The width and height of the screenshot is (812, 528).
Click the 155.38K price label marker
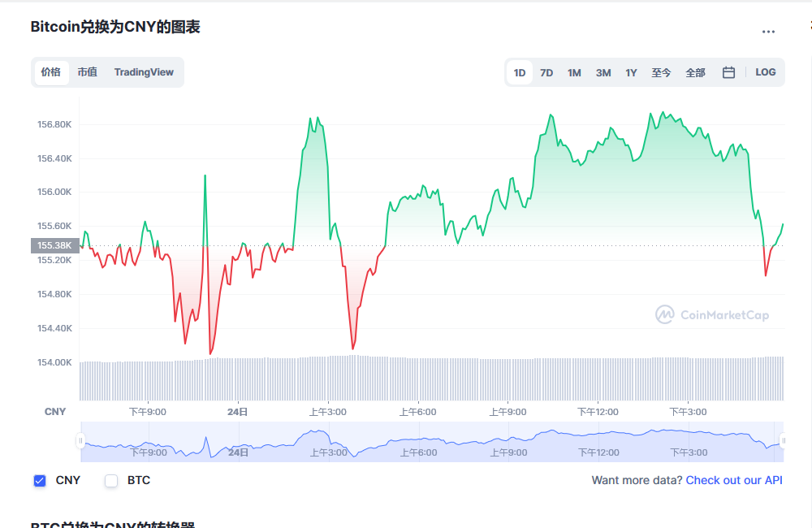(x=55, y=245)
